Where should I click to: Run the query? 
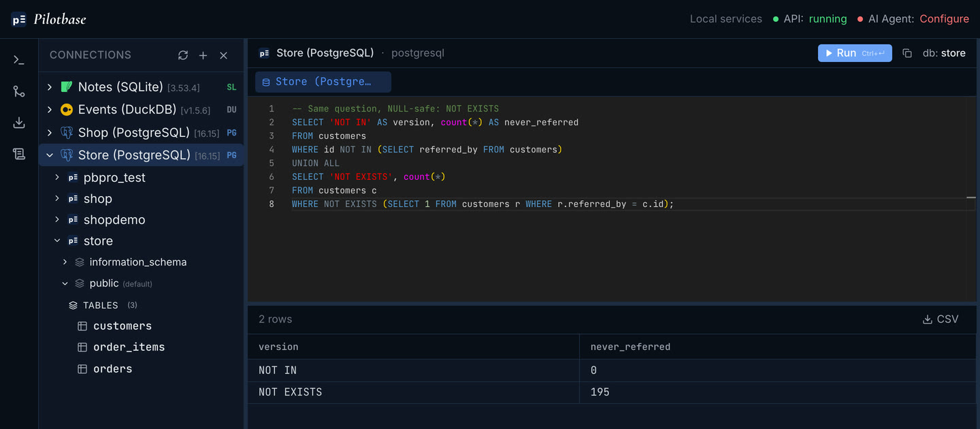[x=855, y=53]
